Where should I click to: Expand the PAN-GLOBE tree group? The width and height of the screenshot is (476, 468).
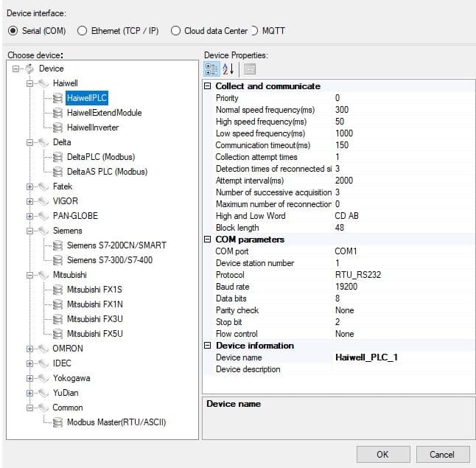[29, 216]
